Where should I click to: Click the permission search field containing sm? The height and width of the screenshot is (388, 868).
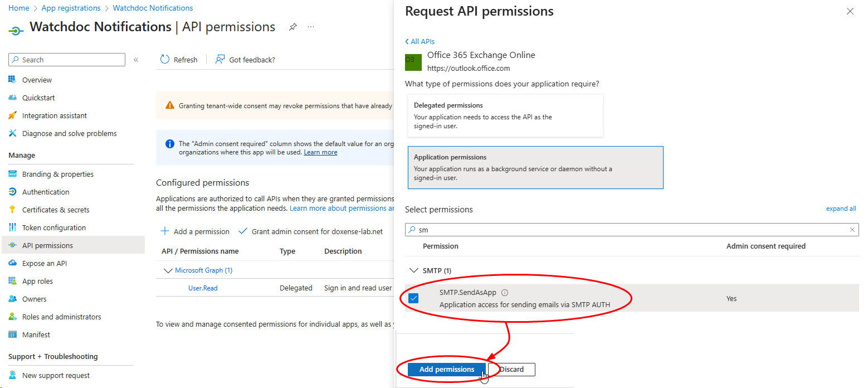coord(632,230)
